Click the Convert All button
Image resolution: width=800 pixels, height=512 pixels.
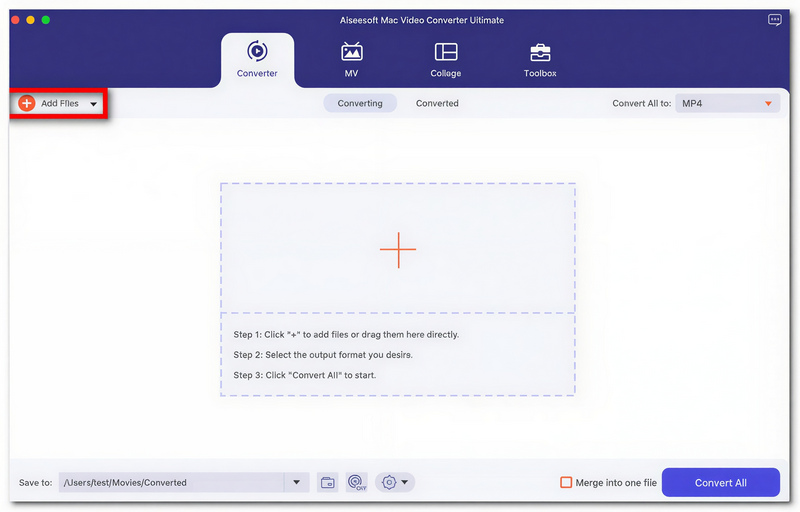point(720,482)
